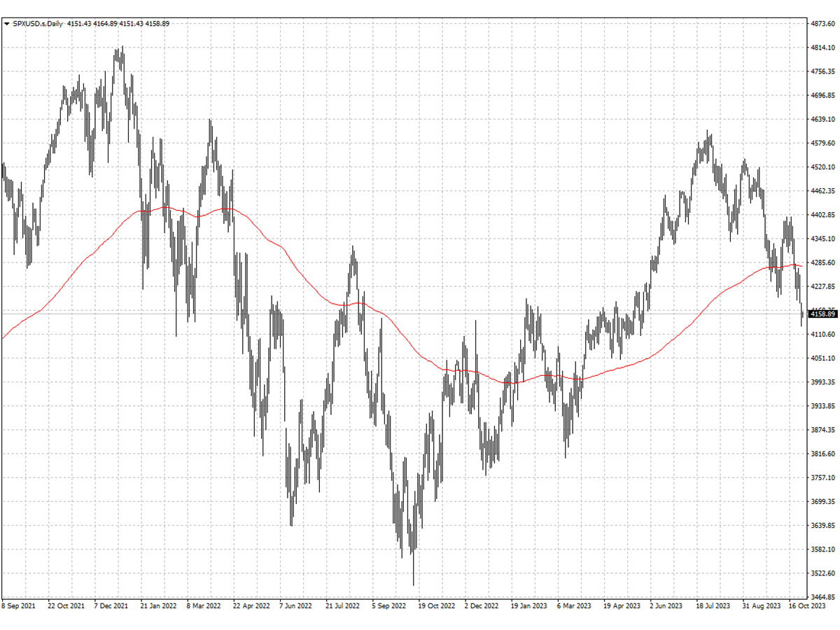Click the 3993.35 price axis label
This screenshot has height=630, width=840.
(x=822, y=382)
